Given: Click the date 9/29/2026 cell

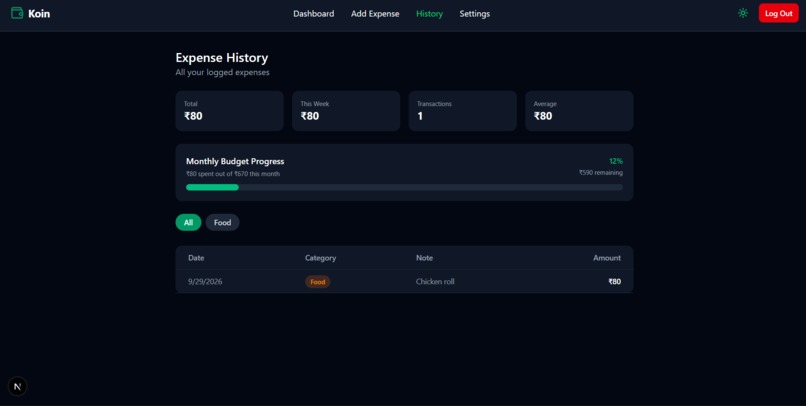Looking at the screenshot, I should click(205, 282).
